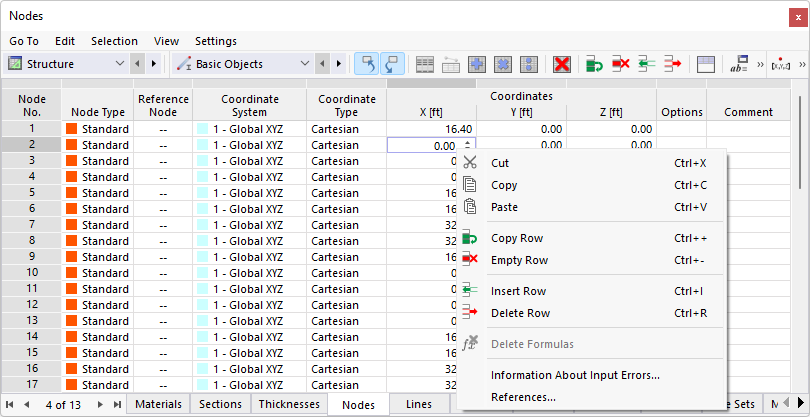The image size is (810, 417).
Task: Switch to the Materials tab
Action: (158, 404)
